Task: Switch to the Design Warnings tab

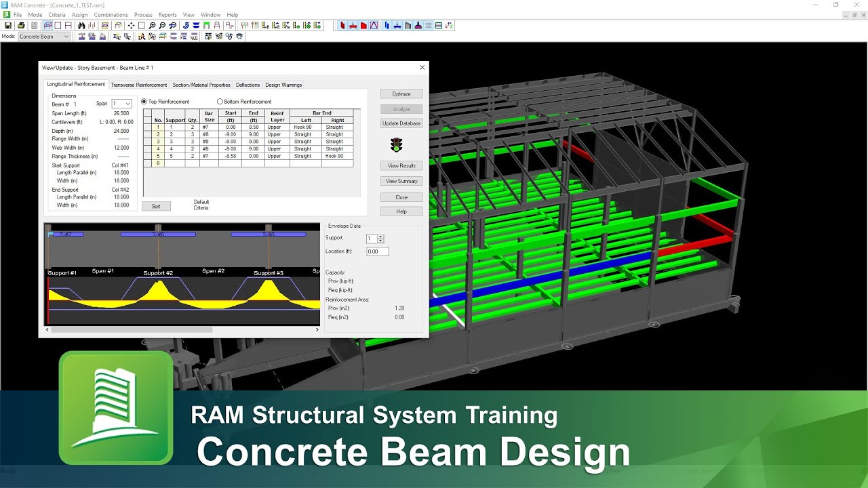Action: tap(283, 85)
